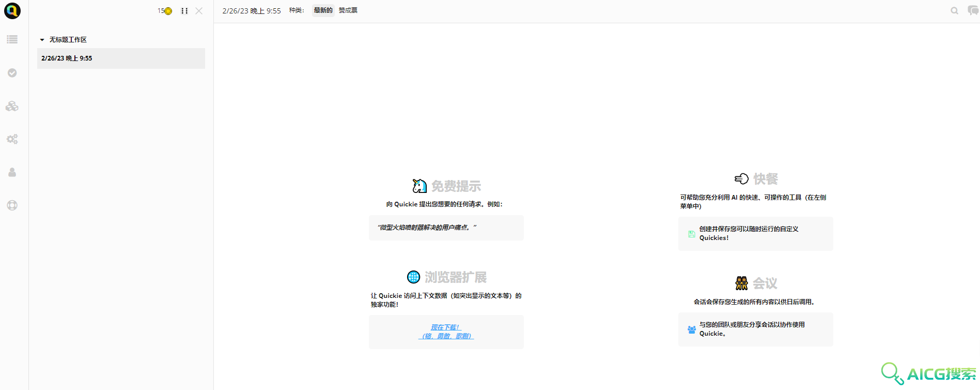Viewport: 980px width, 390px height.
Task: Click the 免费提示 heading
Action: coord(456,186)
